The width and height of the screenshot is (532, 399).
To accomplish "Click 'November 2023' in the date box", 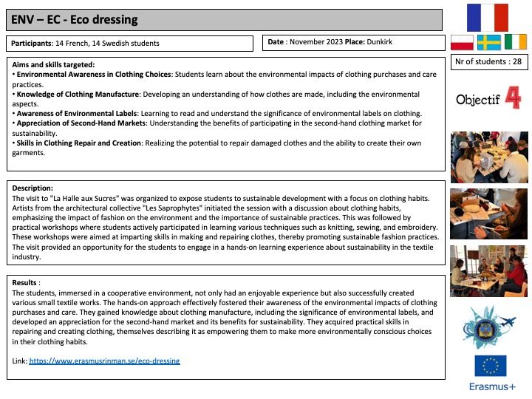I will tap(316, 41).
